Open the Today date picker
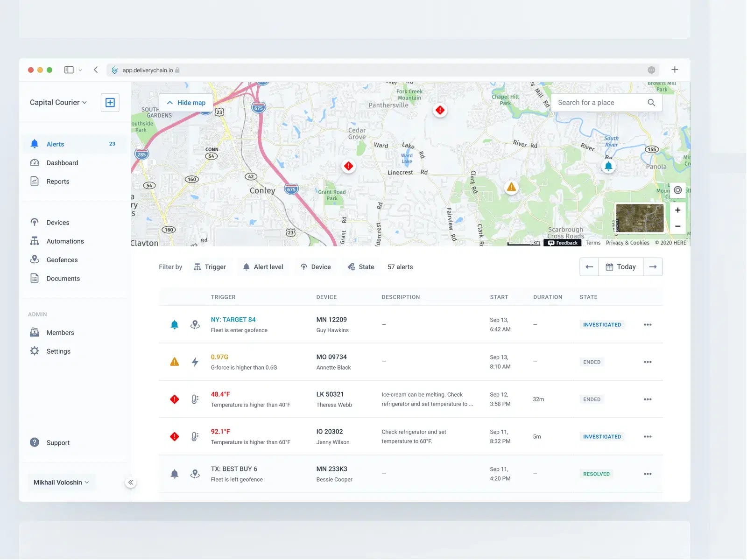 pyautogui.click(x=621, y=267)
